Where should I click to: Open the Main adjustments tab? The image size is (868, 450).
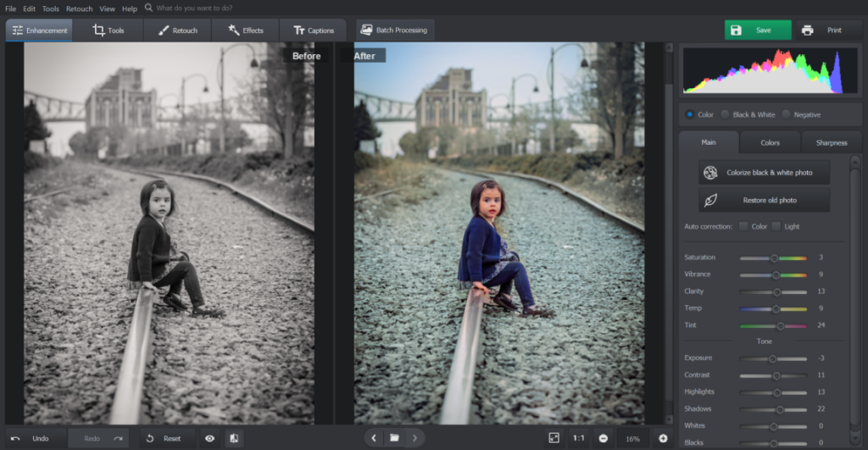709,142
